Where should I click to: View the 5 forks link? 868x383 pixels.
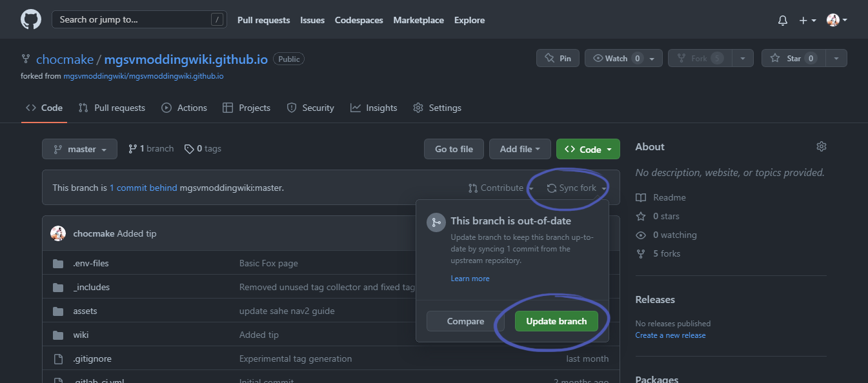tap(659, 253)
